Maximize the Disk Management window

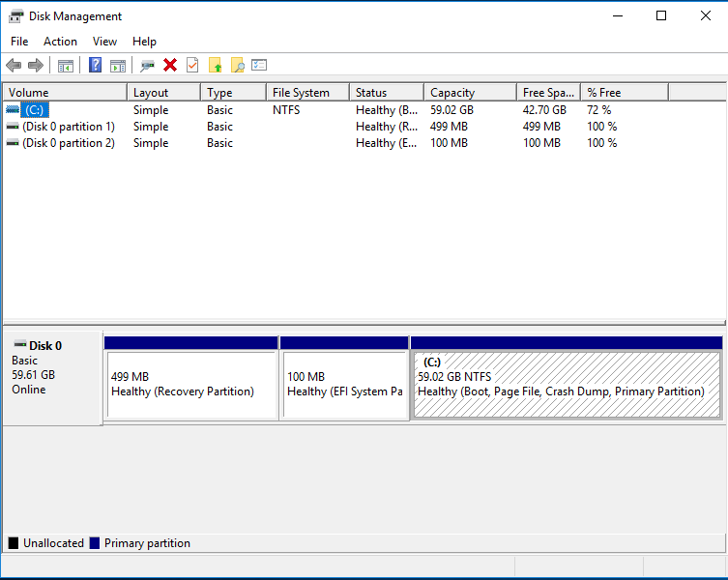(x=661, y=15)
